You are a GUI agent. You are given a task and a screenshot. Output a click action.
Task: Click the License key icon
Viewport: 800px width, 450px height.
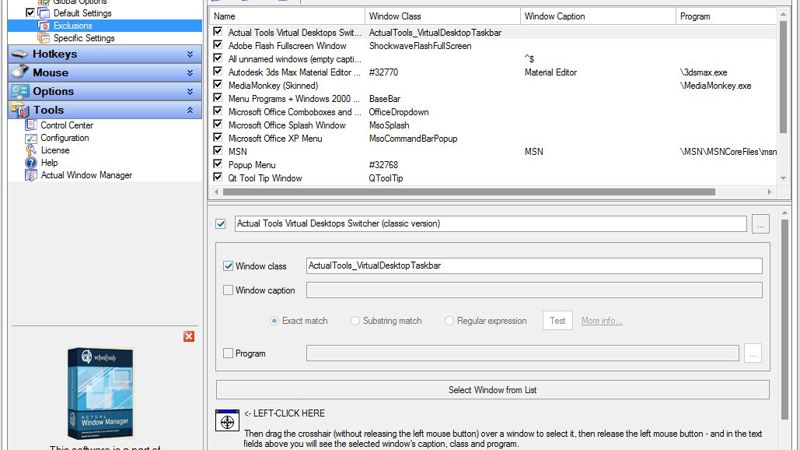click(31, 150)
